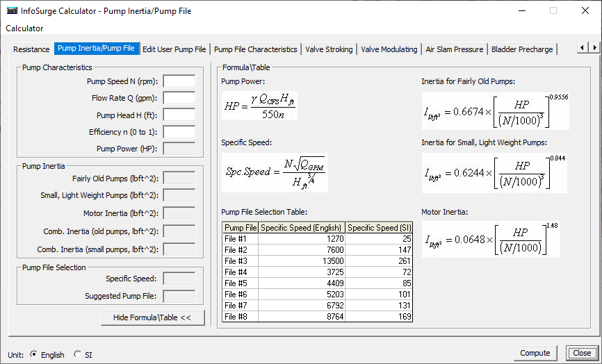Click the Motor Inertia output field
The height and width of the screenshot is (364, 602).
179,213
